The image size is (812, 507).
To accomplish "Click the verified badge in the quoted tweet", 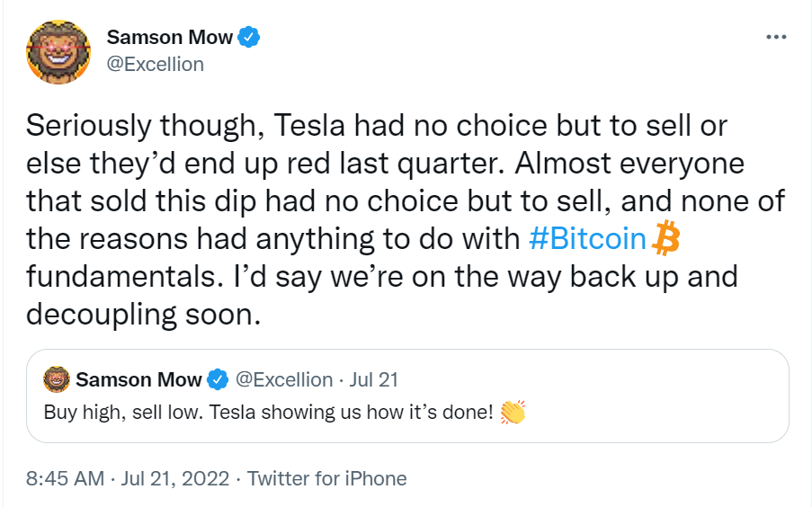I will pyautogui.click(x=218, y=380).
